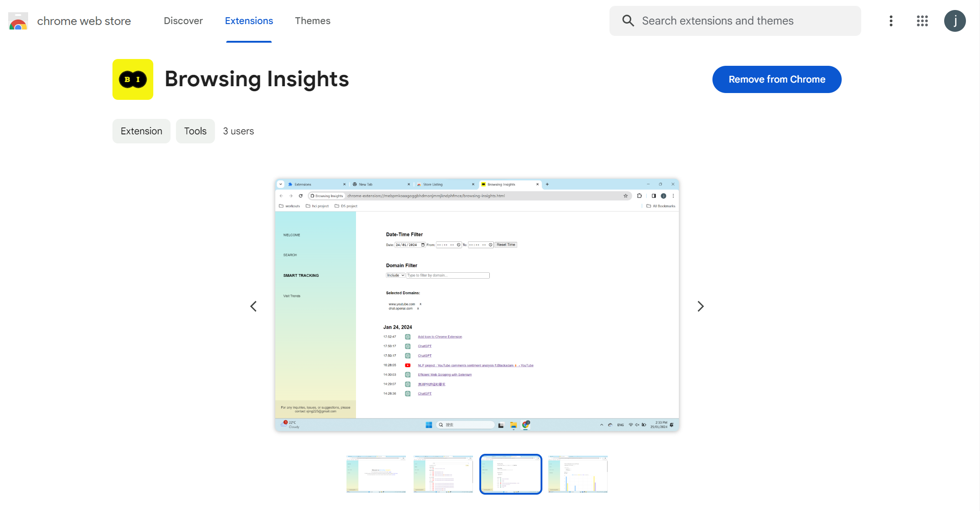980x511 pixels.
Task: Open the Tools category link
Action: click(195, 131)
